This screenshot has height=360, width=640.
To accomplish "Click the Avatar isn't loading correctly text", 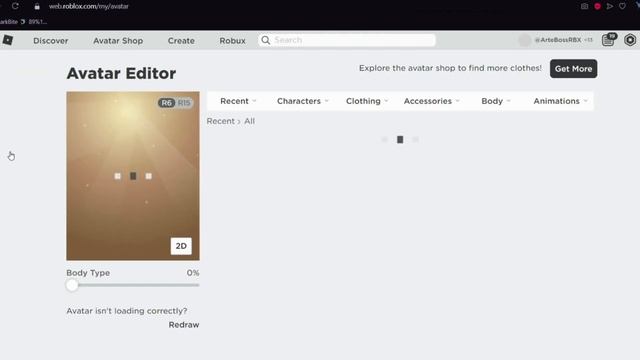I will pyautogui.click(x=127, y=311).
